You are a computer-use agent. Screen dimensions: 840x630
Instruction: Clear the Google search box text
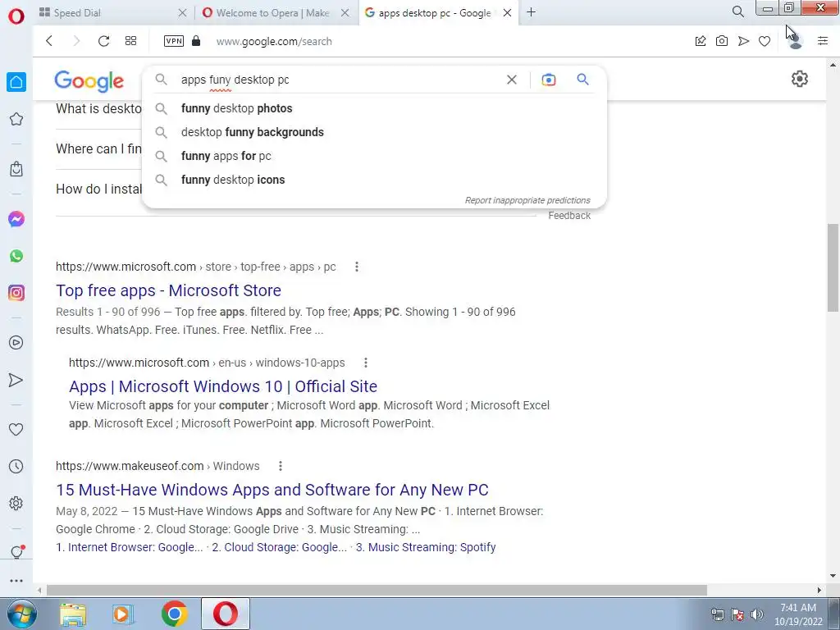pyautogui.click(x=512, y=80)
